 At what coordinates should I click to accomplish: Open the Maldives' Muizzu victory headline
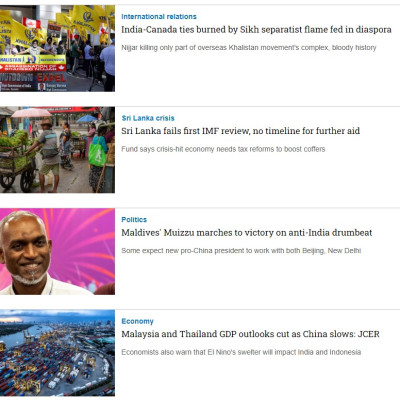247,233
